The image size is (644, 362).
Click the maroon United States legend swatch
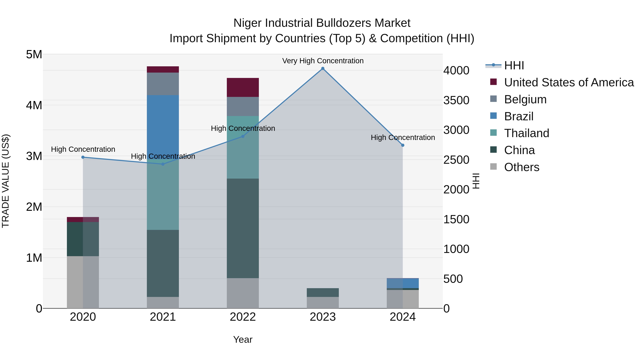tap(494, 82)
